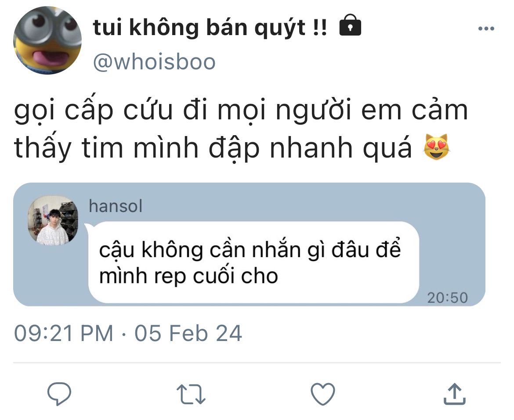Click tweet text line thấy tim mình
This screenshot has width=514, height=420.
click(106, 148)
